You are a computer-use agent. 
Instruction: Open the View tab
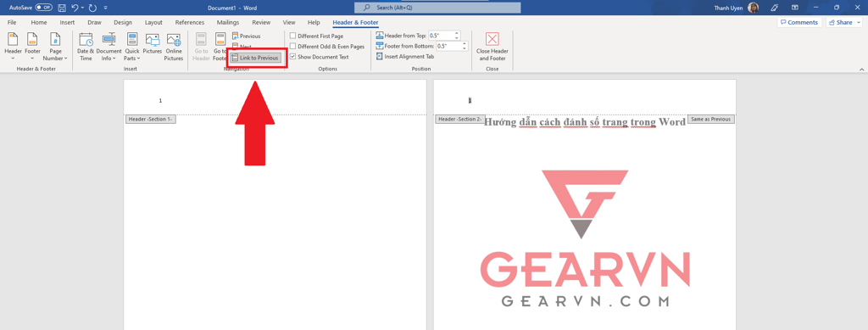click(x=289, y=23)
